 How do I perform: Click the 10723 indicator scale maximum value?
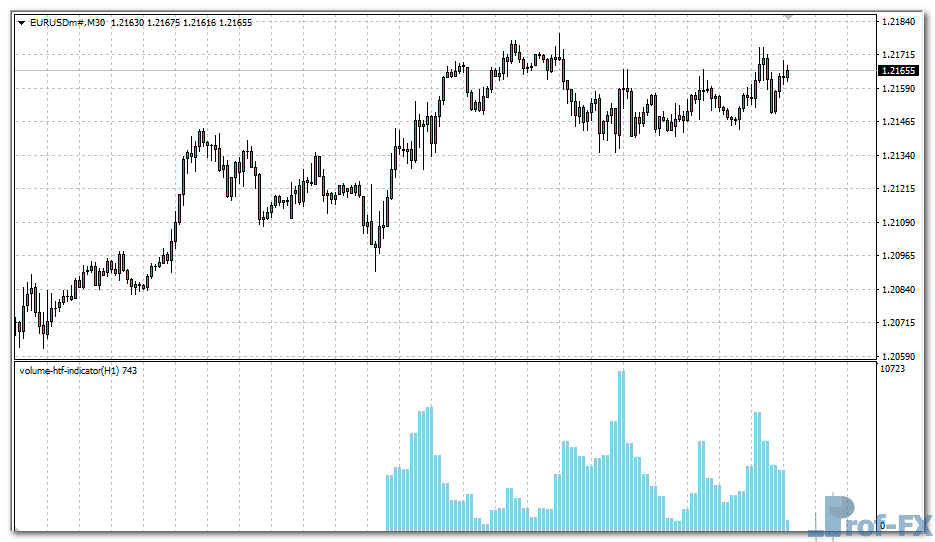click(x=892, y=371)
